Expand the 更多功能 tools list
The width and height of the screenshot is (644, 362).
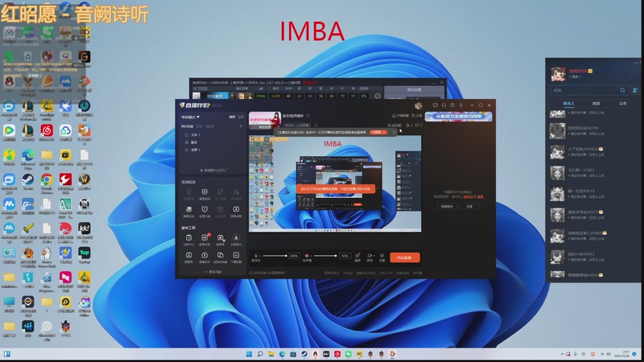tap(213, 272)
